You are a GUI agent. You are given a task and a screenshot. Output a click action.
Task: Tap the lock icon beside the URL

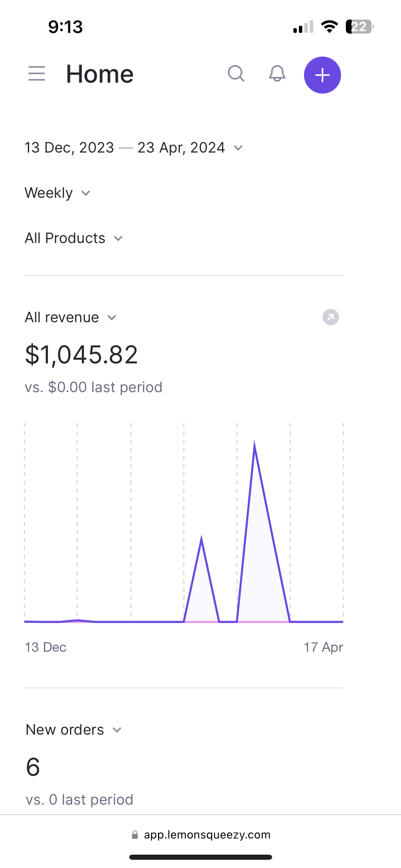(135, 835)
